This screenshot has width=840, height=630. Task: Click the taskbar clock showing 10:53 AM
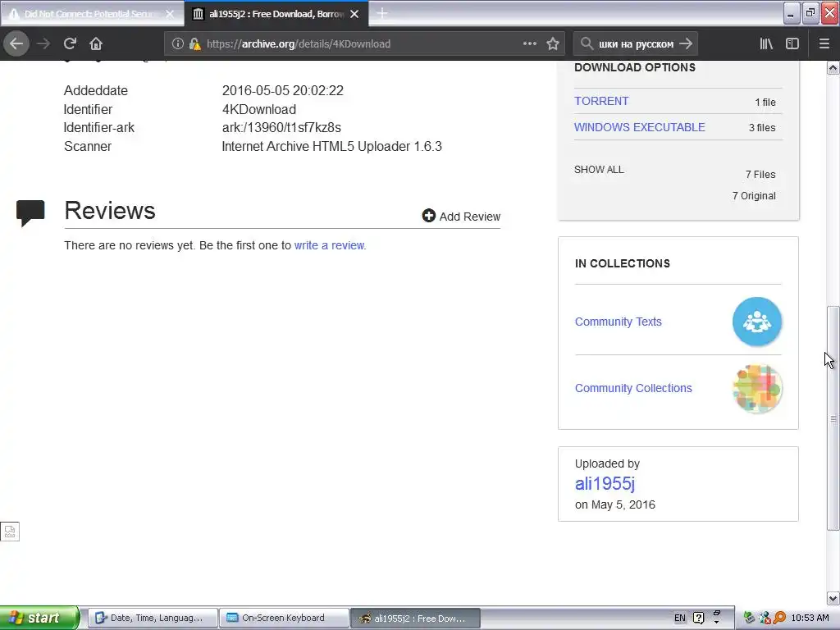pyautogui.click(x=810, y=618)
